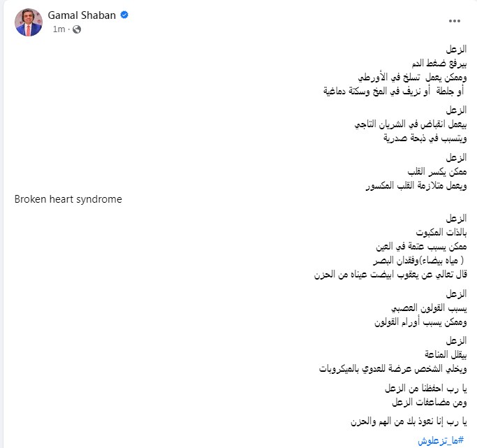Open the post's 1m timestamp link
Screen dimensions: 477x448
click(59, 29)
